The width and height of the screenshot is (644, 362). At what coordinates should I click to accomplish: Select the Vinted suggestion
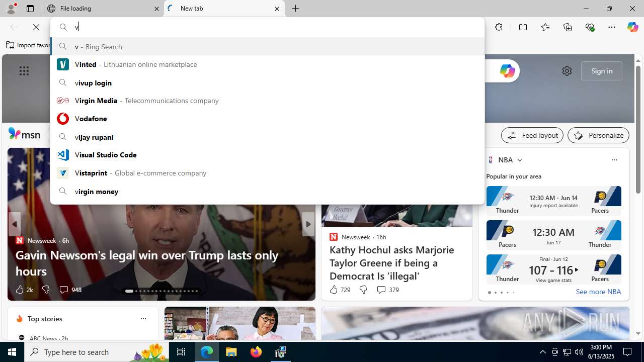[x=267, y=64]
